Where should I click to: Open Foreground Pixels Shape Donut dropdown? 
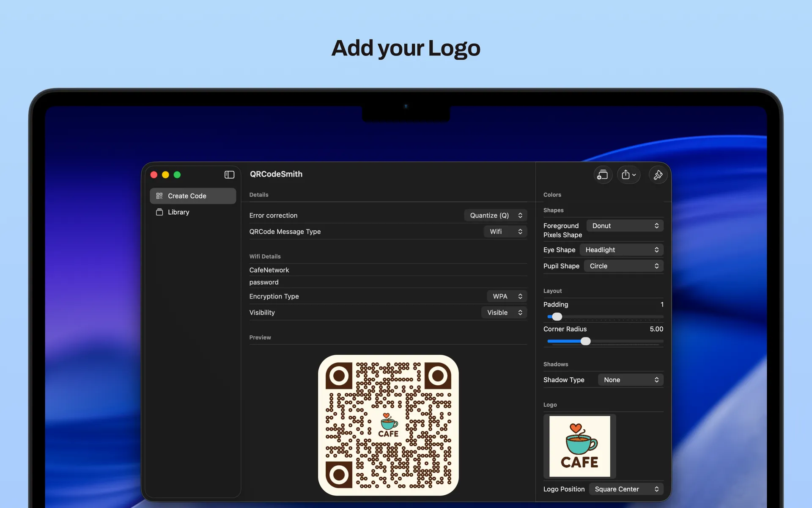(x=625, y=226)
